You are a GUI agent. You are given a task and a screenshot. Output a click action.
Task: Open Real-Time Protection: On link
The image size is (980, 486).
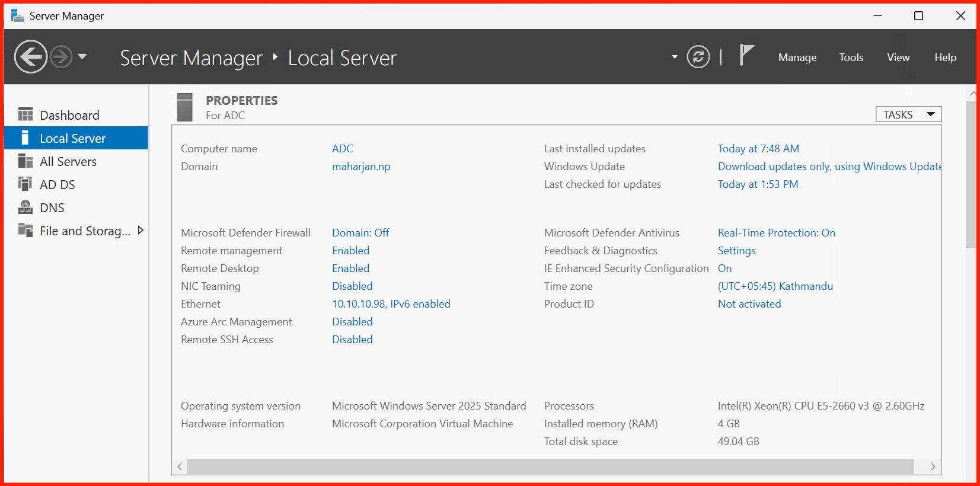click(777, 233)
